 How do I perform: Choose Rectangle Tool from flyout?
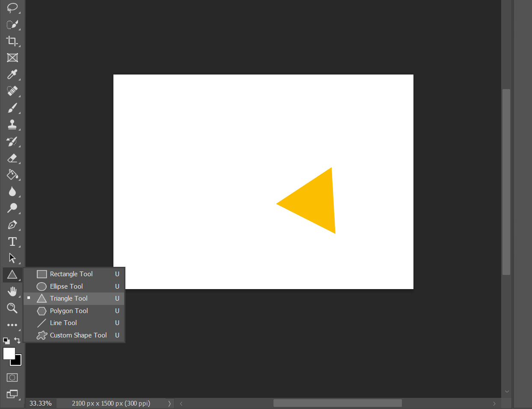pyautogui.click(x=74, y=274)
